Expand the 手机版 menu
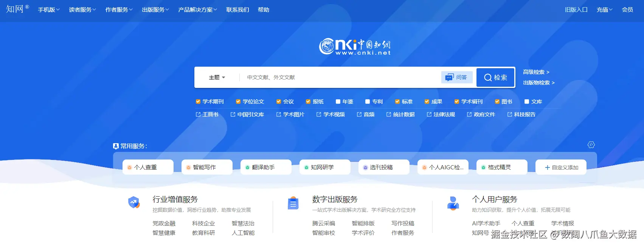644x247 pixels. (49, 10)
